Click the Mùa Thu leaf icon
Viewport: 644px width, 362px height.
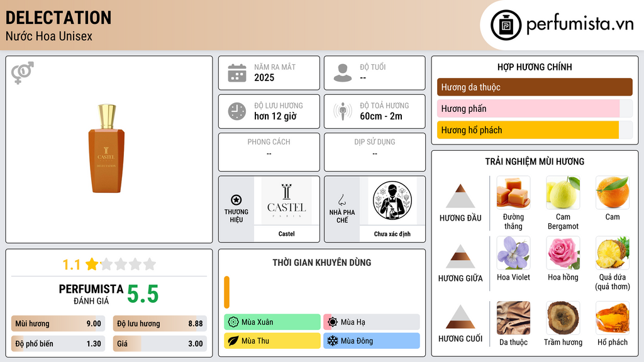[233, 341]
